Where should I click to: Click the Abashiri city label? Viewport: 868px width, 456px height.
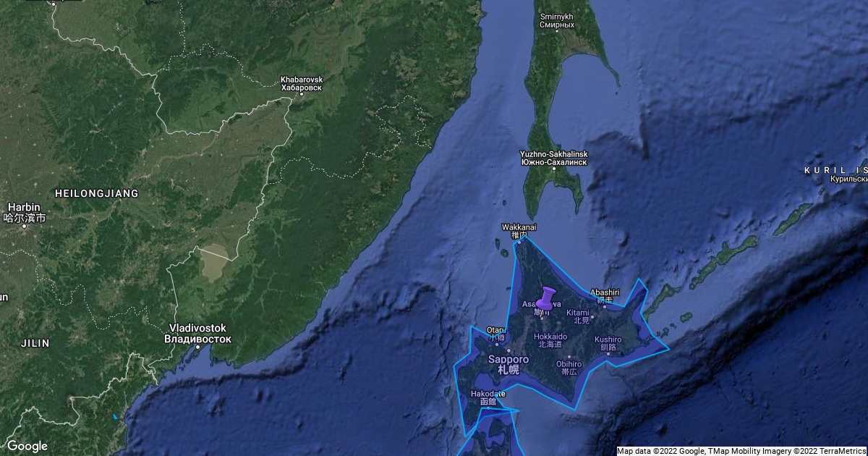[605, 296]
